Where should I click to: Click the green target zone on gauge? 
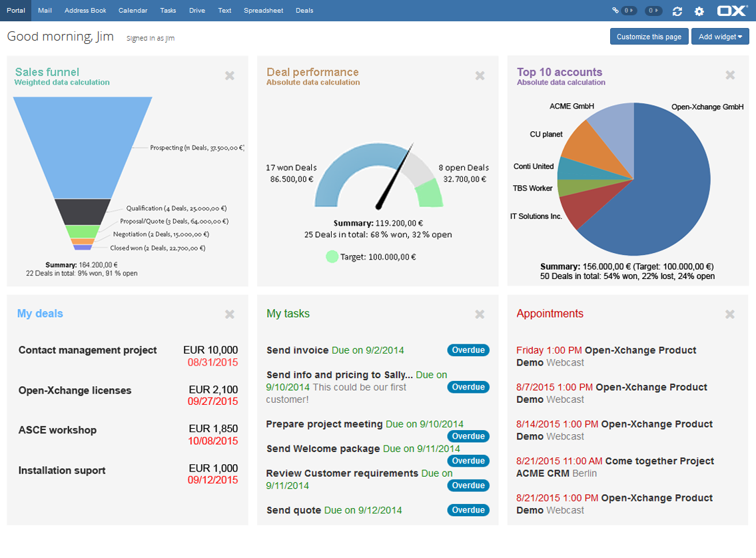pyautogui.click(x=429, y=194)
